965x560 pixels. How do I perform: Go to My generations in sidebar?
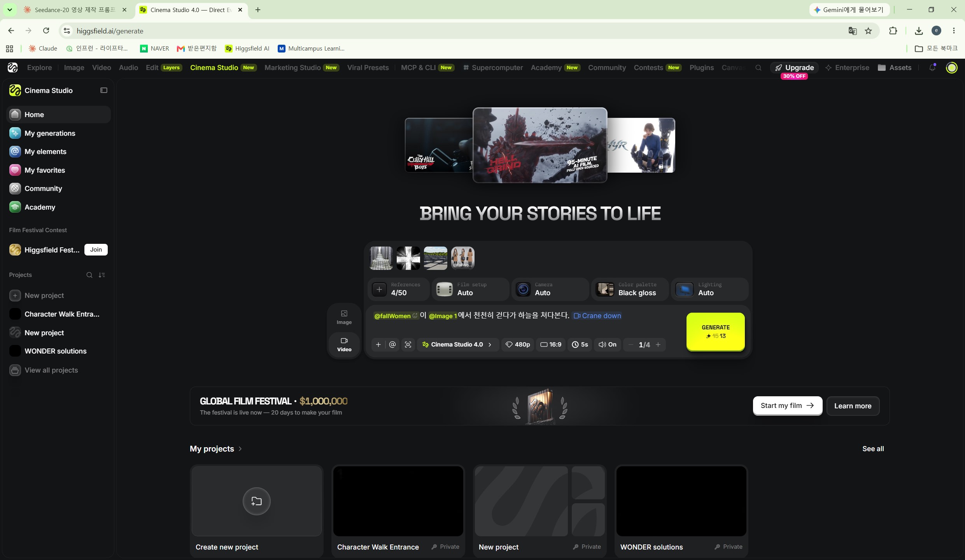(x=58, y=133)
